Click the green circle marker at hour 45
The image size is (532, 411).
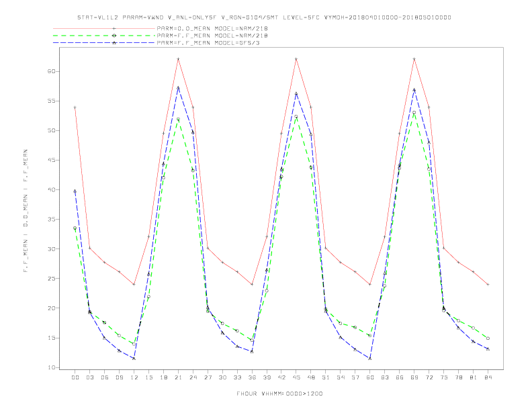click(296, 117)
